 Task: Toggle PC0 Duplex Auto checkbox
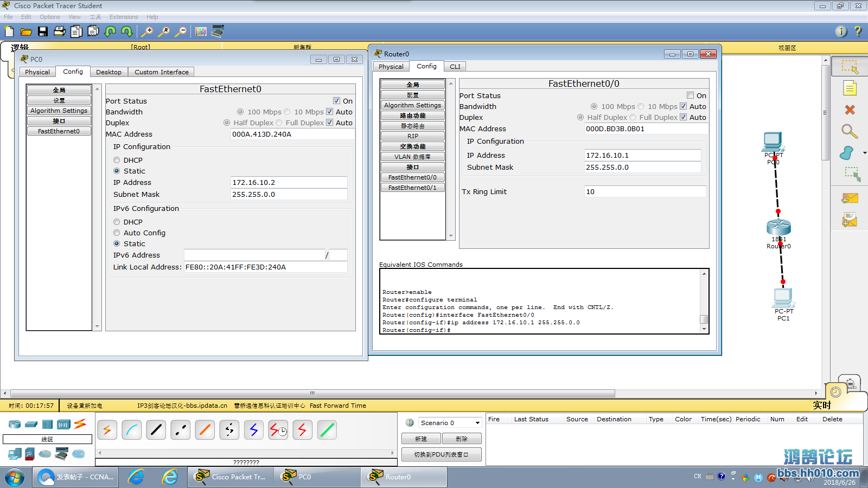pos(329,123)
